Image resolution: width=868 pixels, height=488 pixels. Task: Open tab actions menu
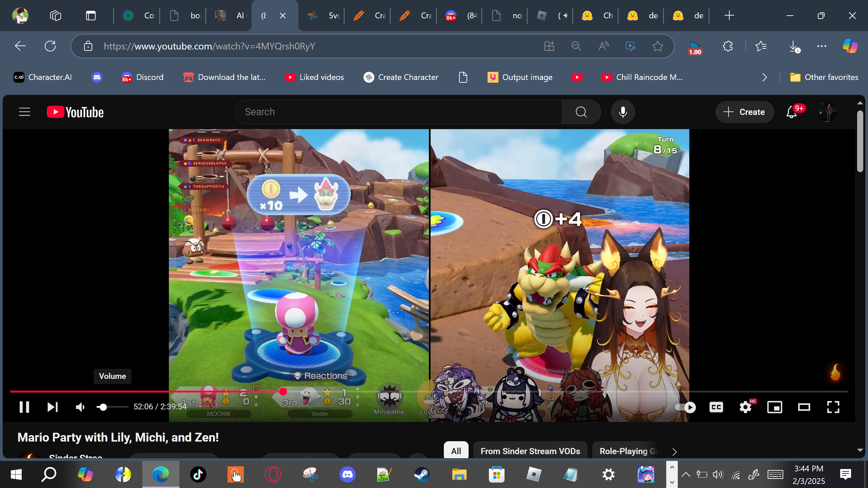[91, 16]
